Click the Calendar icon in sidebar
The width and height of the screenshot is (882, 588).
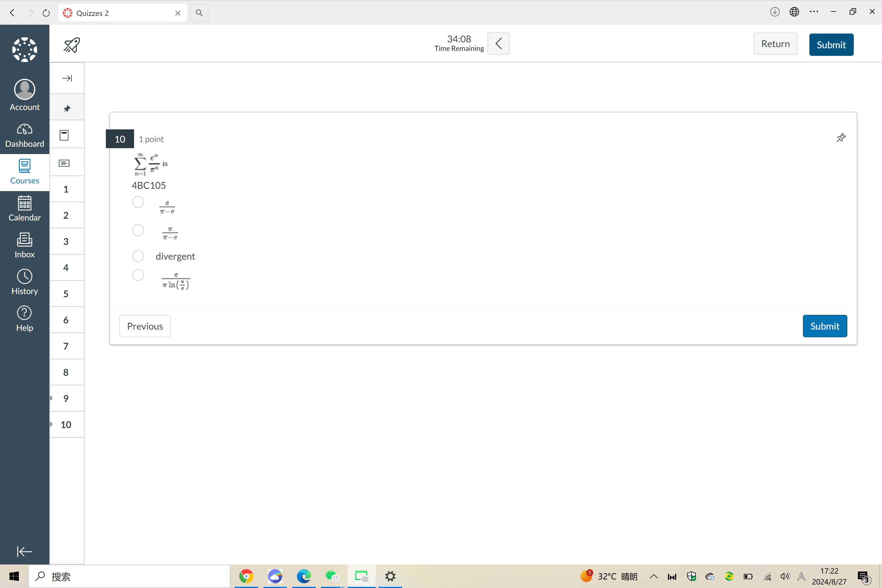(x=24, y=209)
